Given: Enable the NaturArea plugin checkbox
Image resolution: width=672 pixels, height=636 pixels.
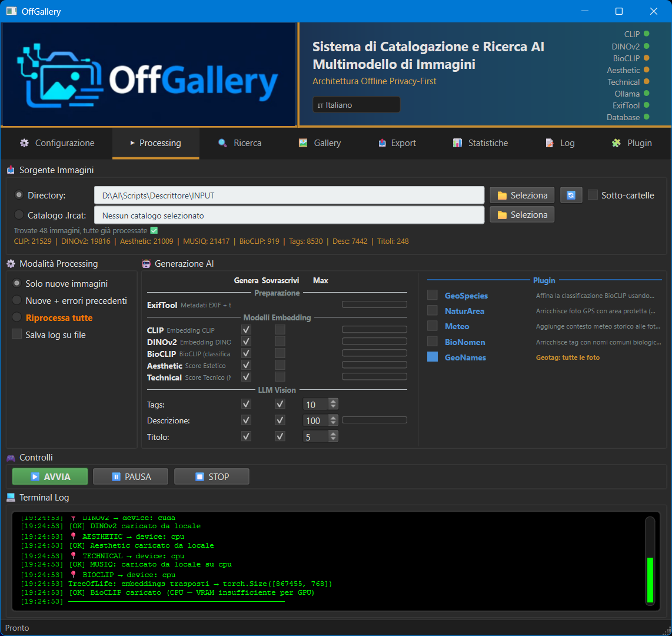Looking at the screenshot, I should click(433, 310).
